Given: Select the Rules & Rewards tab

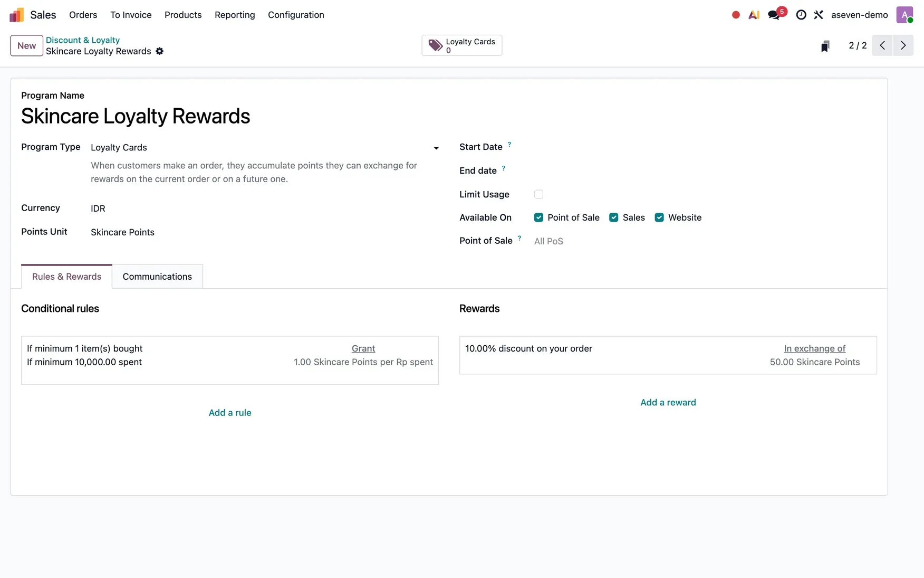Looking at the screenshot, I should pos(66,277).
